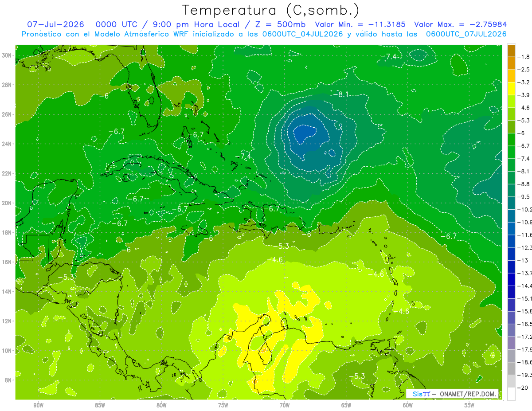Click the "55W" longitude axis label

[x=469, y=405]
